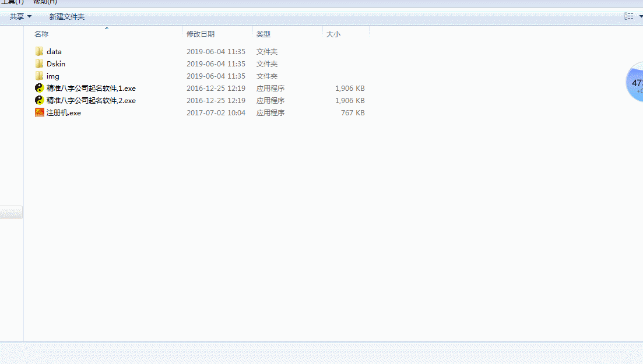
Task: Launch 精准八字公司起名软件,1.exe via its yin-yang icon
Action: pos(38,87)
